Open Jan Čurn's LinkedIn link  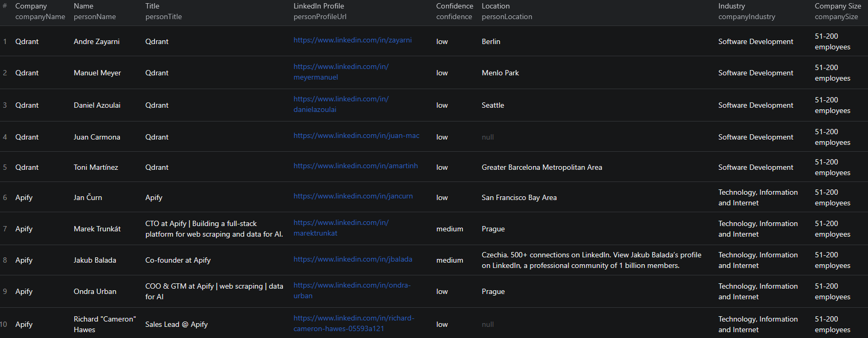click(353, 196)
